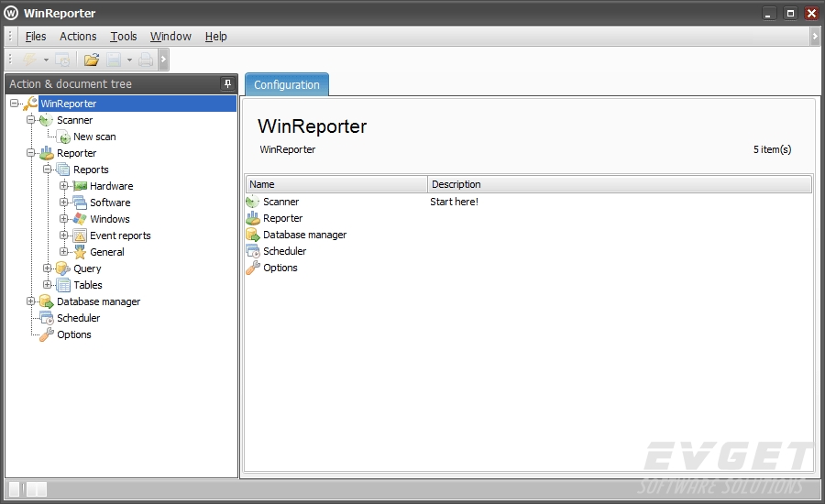
Task: Click the menu bar overflow arrow at right
Action: click(x=815, y=37)
